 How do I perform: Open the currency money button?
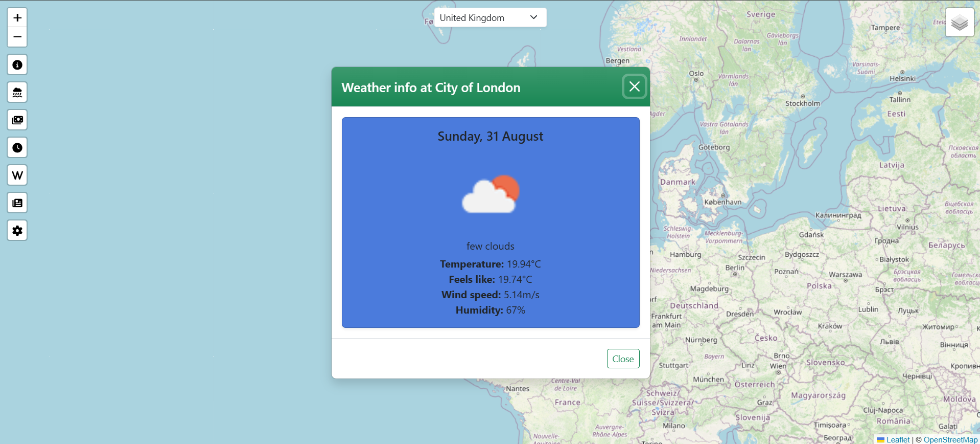click(x=17, y=120)
